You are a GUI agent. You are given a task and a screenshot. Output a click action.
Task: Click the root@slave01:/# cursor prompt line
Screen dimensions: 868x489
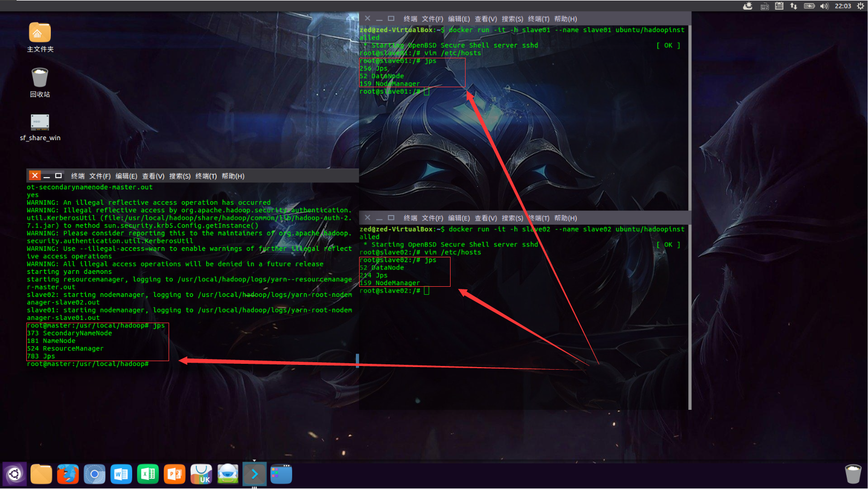click(x=394, y=91)
